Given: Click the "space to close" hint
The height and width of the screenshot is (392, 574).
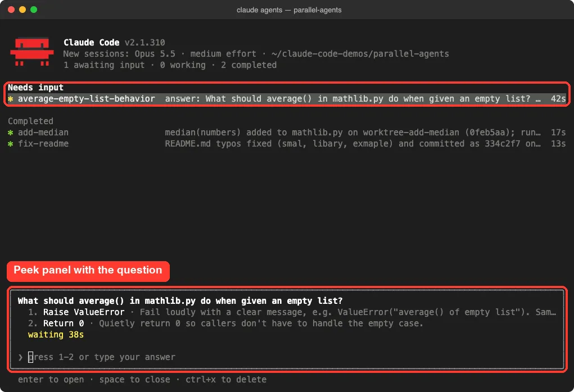Looking at the screenshot, I should 135,380.
